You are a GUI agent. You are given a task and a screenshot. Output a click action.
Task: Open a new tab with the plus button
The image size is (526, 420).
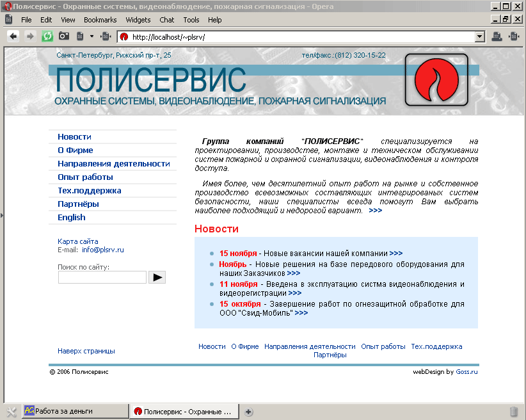(x=248, y=412)
